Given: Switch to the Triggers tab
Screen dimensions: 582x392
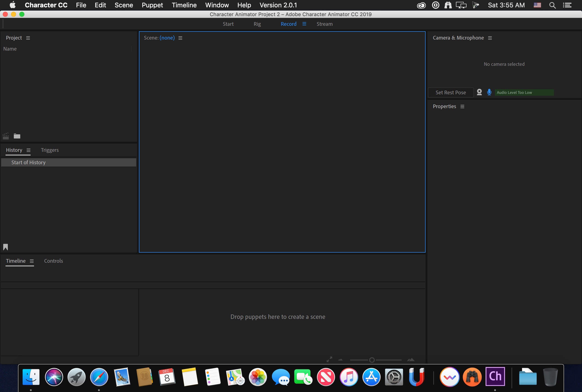Looking at the screenshot, I should [x=50, y=150].
